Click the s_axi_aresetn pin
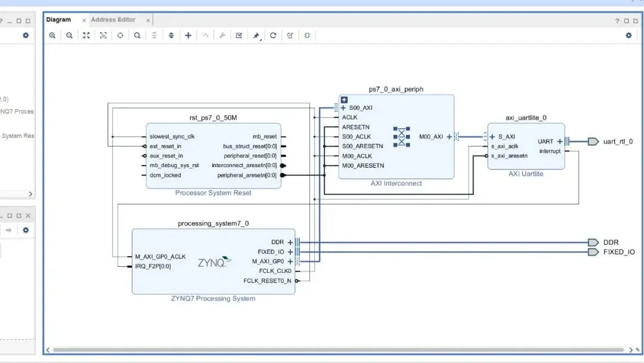This screenshot has height=363, width=644. [x=509, y=156]
